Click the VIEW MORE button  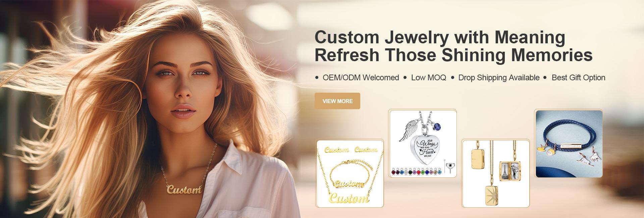coord(337,101)
